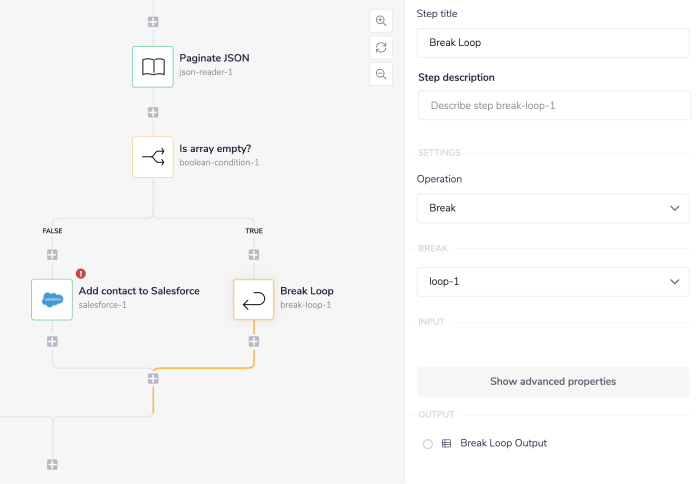This screenshot has height=484, width=700.
Task: Click the zoom out magnifier icon
Action: 381,73
